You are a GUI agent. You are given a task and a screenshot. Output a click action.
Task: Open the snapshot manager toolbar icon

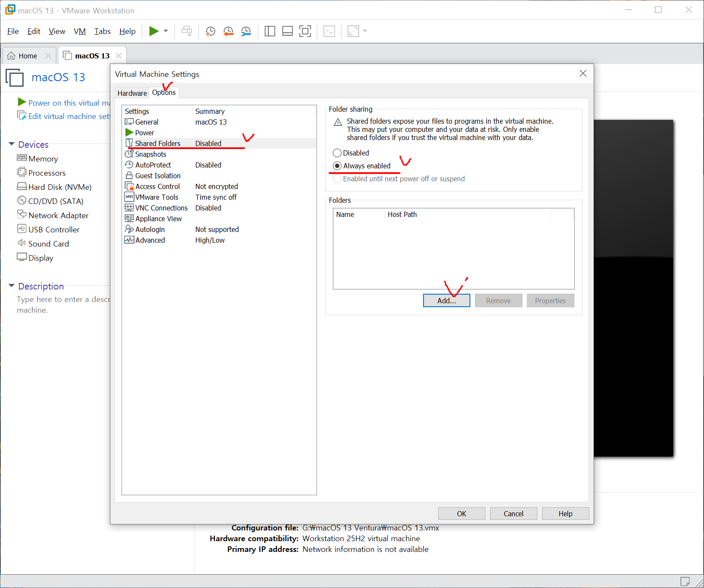click(246, 31)
